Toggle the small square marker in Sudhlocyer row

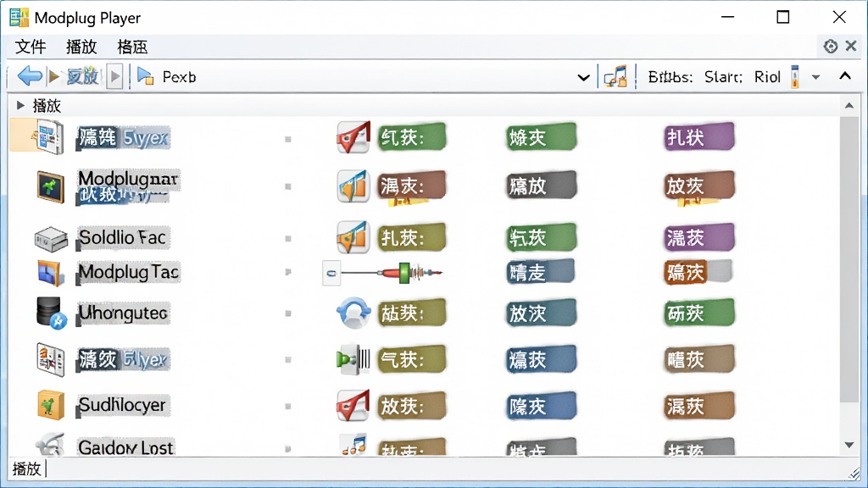(288, 406)
